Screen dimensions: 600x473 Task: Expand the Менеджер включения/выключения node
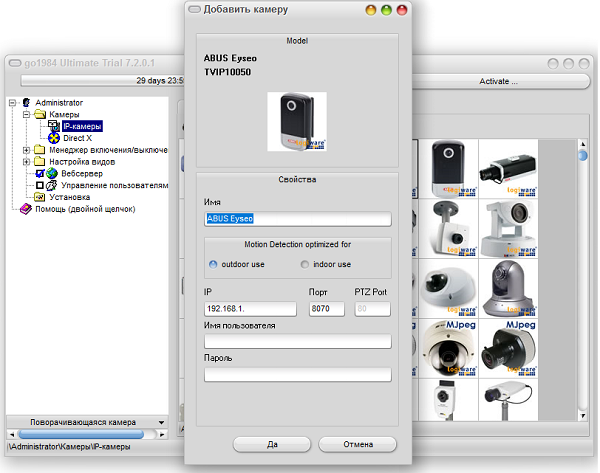pyautogui.click(x=26, y=150)
